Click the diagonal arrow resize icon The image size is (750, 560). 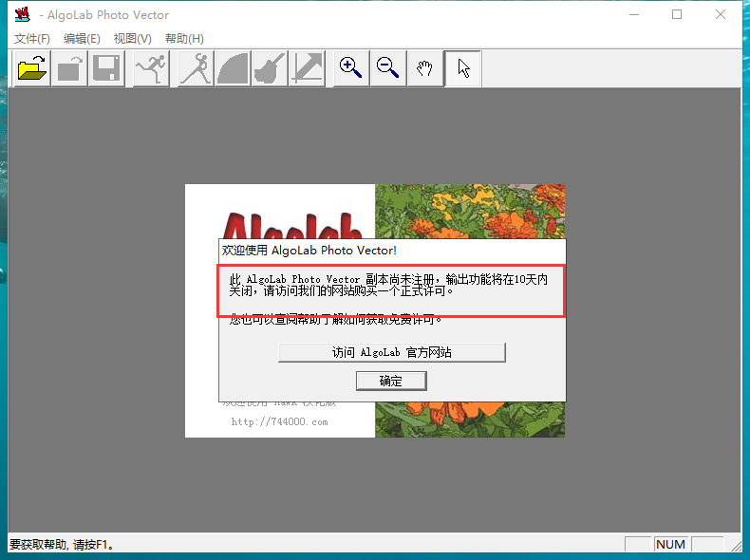pos(307,68)
